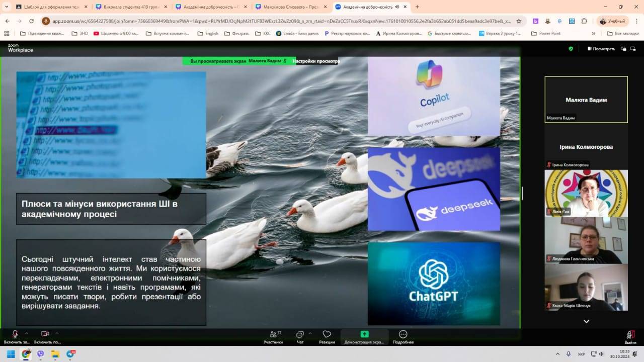Turn on the video camera
Viewport: 644px width, 362px height.
tap(45, 335)
